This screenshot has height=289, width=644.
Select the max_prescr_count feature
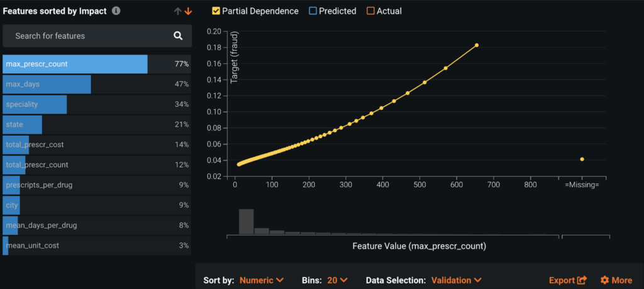click(97, 64)
